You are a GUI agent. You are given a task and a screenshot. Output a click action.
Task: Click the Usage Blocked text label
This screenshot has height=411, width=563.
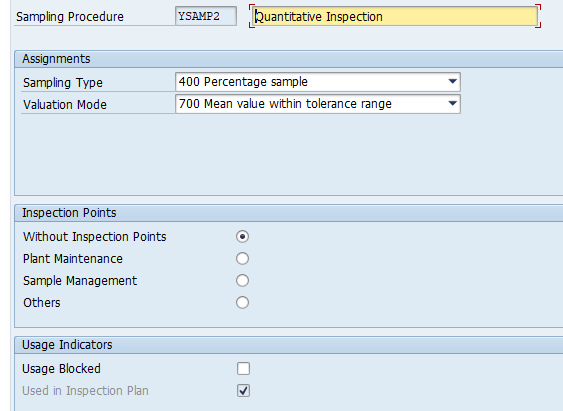pos(61,369)
